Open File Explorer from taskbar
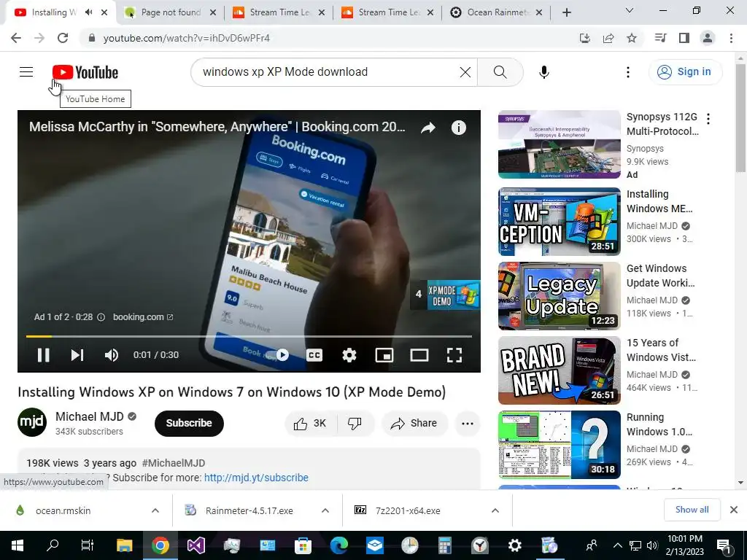The height and width of the screenshot is (560, 747). (x=124, y=545)
